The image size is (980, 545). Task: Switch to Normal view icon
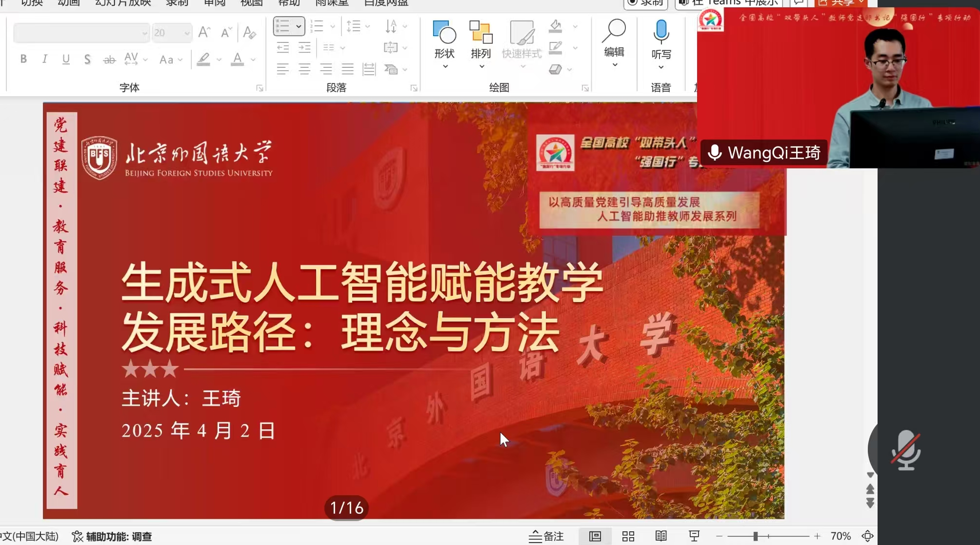pos(595,536)
